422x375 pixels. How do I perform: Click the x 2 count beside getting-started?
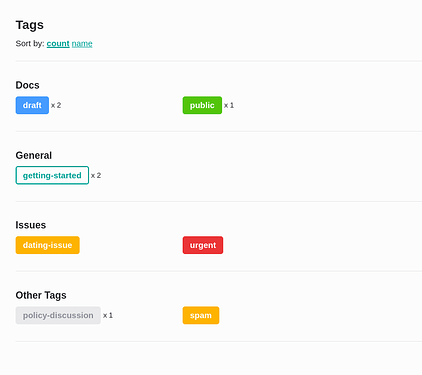pos(96,175)
